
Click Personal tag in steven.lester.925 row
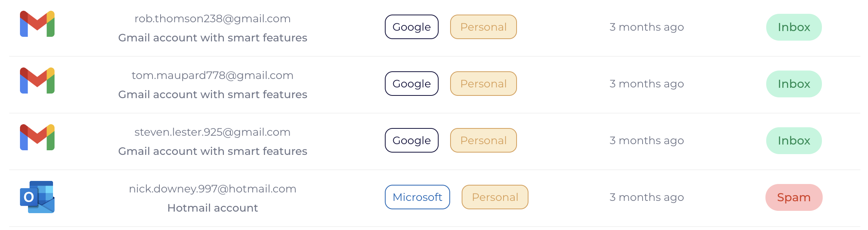[483, 140]
